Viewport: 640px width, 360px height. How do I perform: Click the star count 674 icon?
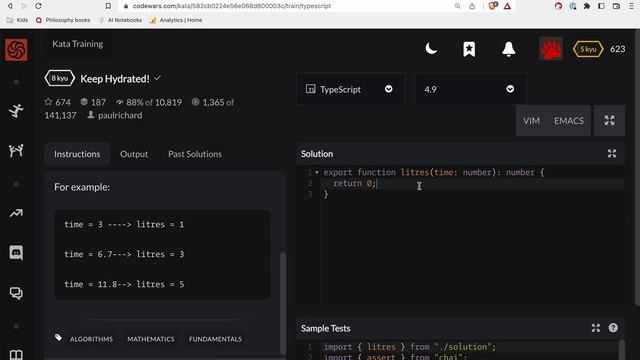[x=49, y=102]
